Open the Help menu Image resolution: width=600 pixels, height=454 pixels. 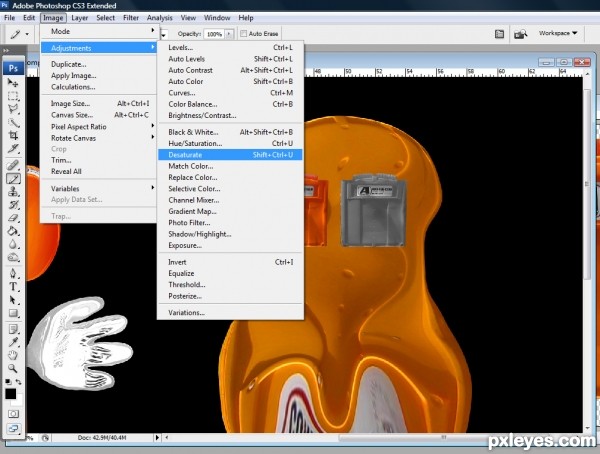[x=246, y=18]
